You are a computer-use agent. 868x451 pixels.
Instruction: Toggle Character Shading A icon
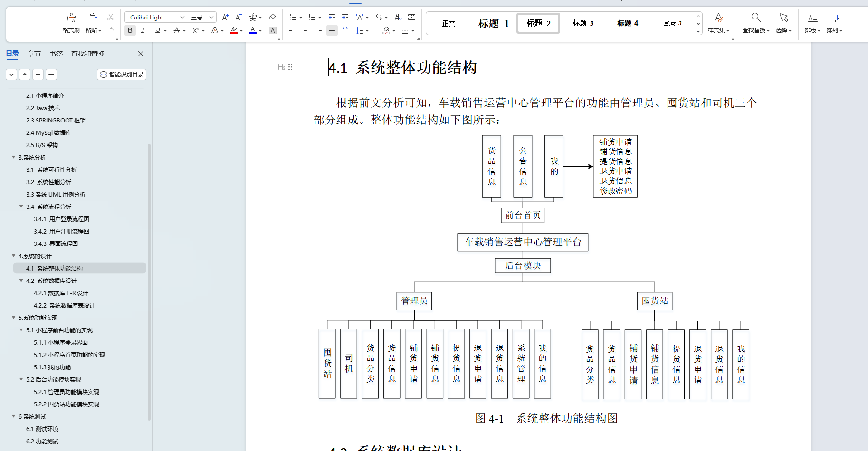272,30
